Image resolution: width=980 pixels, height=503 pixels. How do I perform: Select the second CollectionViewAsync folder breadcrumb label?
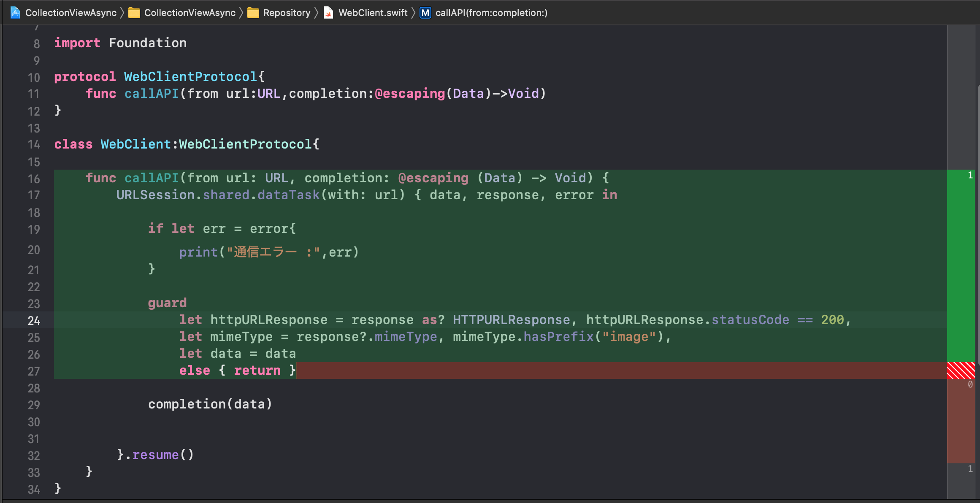coord(190,13)
